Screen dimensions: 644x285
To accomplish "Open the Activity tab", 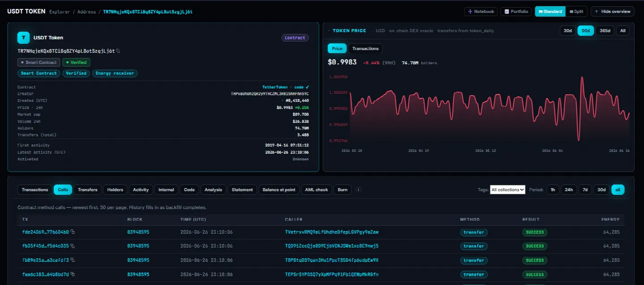I will (x=141, y=190).
